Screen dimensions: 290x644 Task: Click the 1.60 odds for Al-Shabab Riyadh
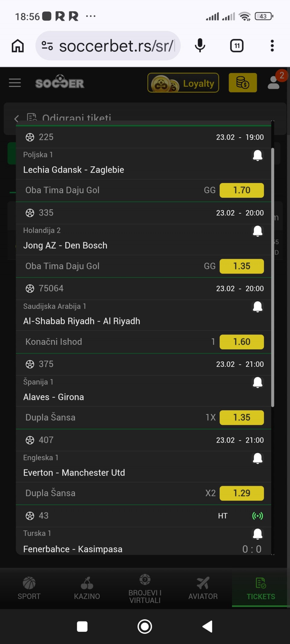[241, 342]
